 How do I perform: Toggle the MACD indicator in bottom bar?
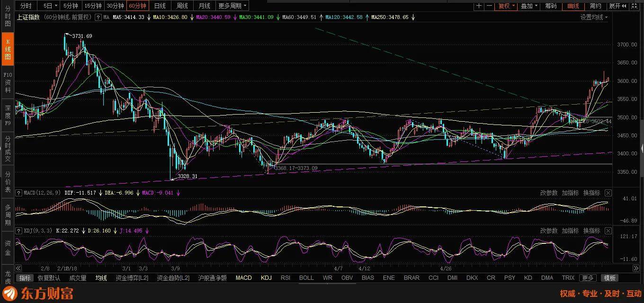pos(244,278)
